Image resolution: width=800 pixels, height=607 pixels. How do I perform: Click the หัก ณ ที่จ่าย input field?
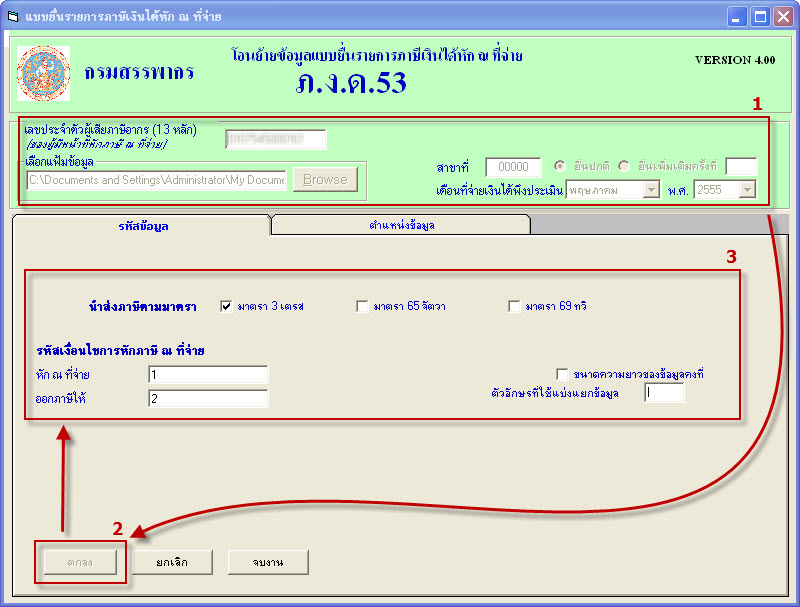pos(208,374)
